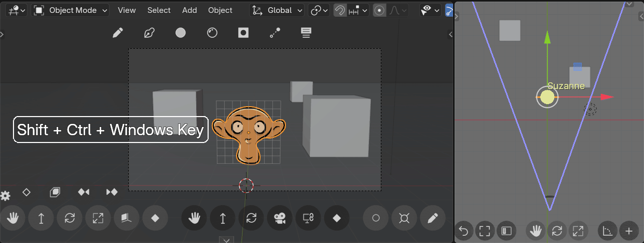
Task: Click the fullscreen brackets button in right viewport
Action: pyautogui.click(x=485, y=231)
